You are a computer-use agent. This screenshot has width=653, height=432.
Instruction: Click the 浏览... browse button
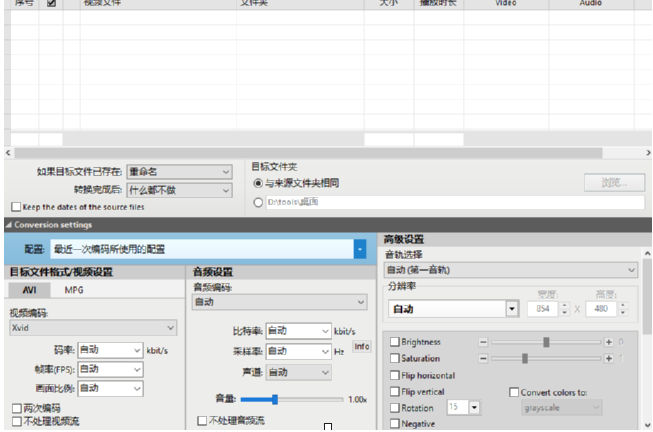(x=614, y=183)
